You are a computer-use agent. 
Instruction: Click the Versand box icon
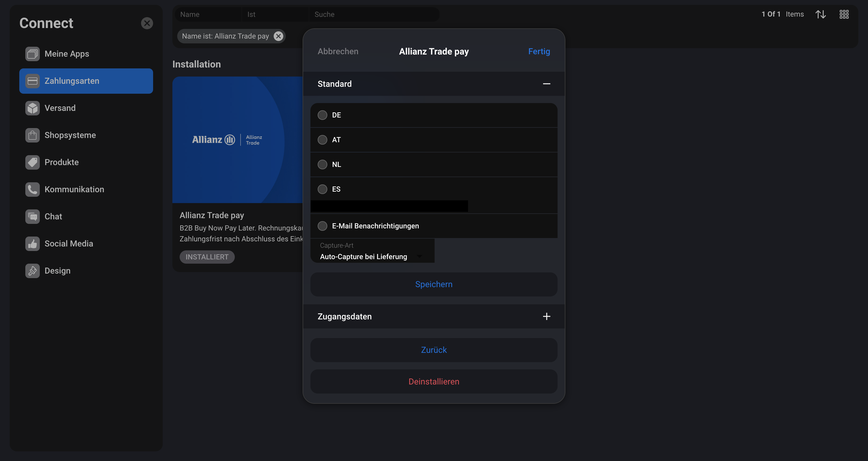click(32, 108)
